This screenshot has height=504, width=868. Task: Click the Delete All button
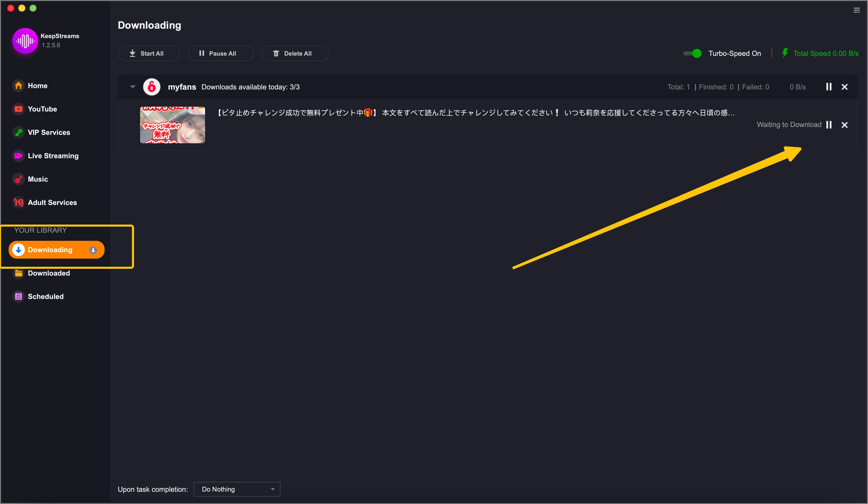(295, 53)
